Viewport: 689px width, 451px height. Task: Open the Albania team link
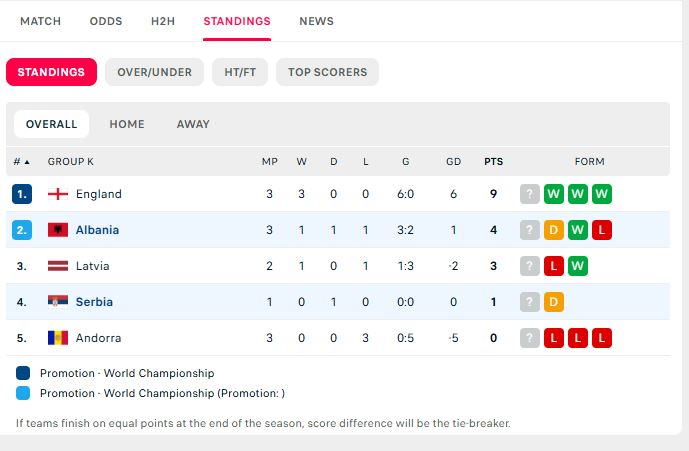pyautogui.click(x=97, y=230)
